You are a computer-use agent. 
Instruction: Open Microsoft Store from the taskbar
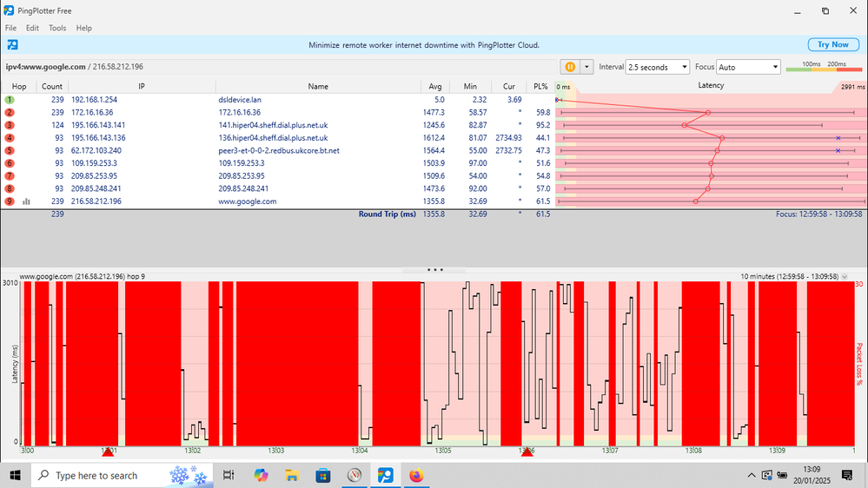click(x=323, y=475)
